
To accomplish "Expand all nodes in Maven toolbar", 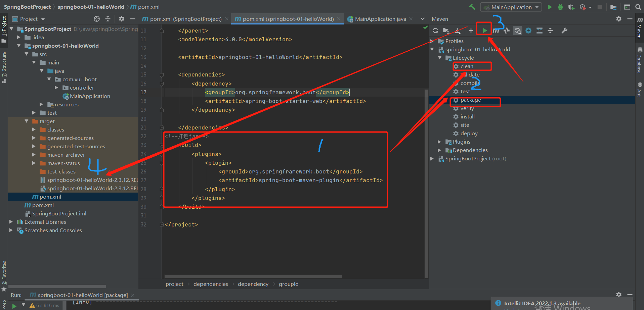I will click(x=540, y=31).
